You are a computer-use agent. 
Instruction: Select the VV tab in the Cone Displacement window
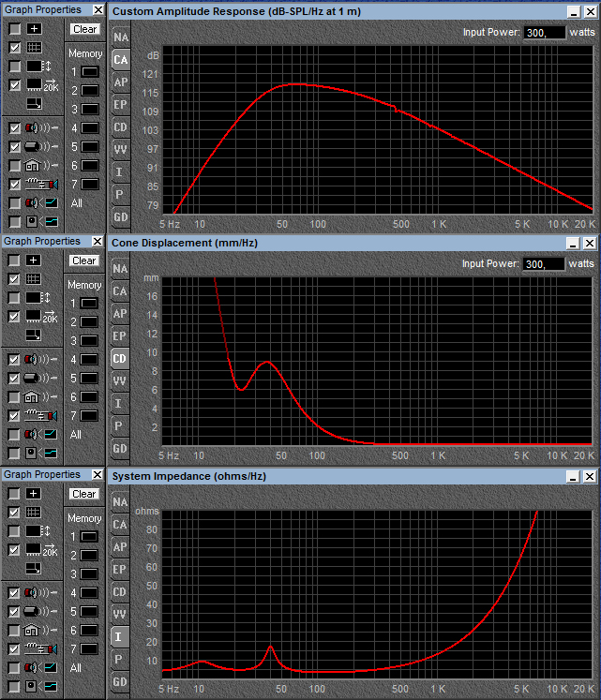coord(119,380)
